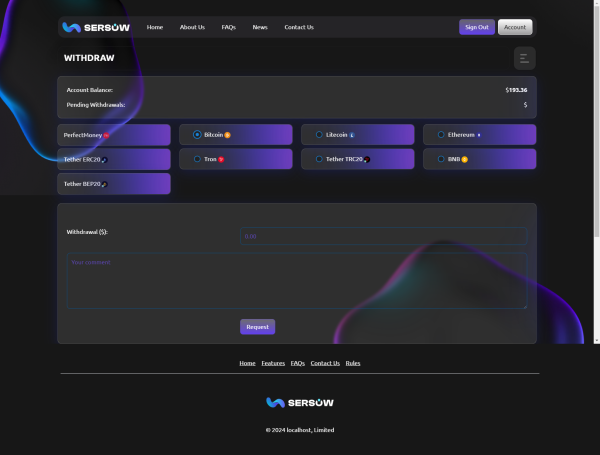This screenshot has height=455, width=600.
Task: Click the WITHDRAW page heading
Action: coord(89,58)
